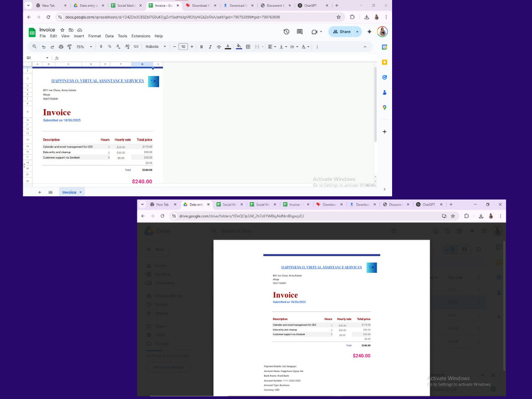Open vertical align dropdown
532x399 pixels.
[283, 47]
